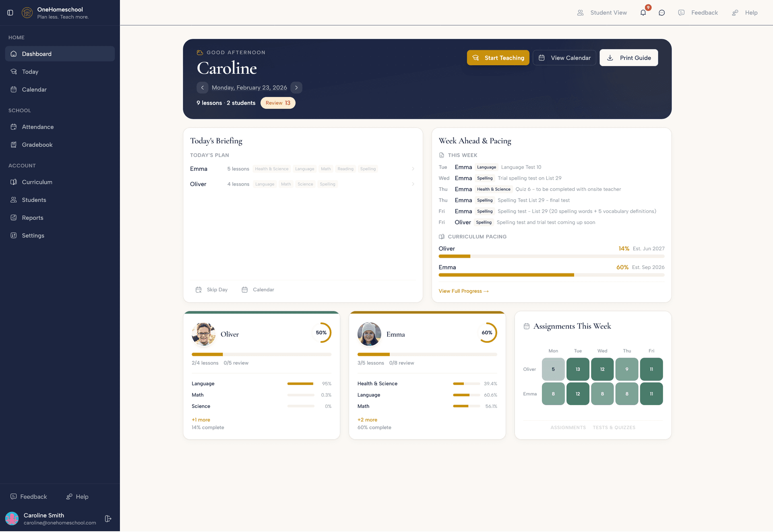773x532 pixels.
Task: Open the View Full Progress link
Action: click(x=463, y=291)
